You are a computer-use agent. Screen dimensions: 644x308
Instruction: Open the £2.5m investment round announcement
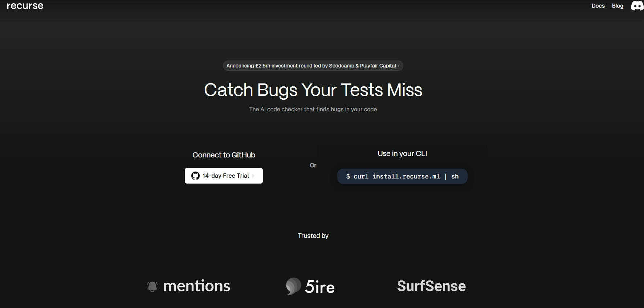click(x=313, y=66)
